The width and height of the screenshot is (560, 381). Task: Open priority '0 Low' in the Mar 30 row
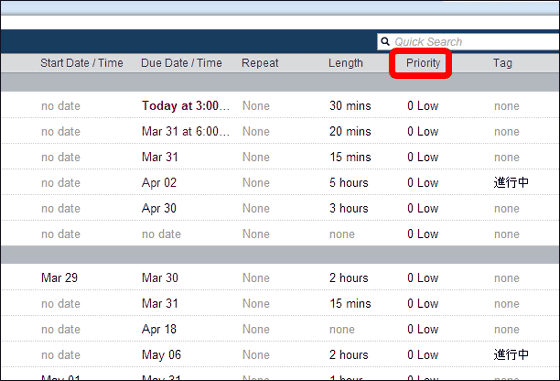(x=423, y=278)
